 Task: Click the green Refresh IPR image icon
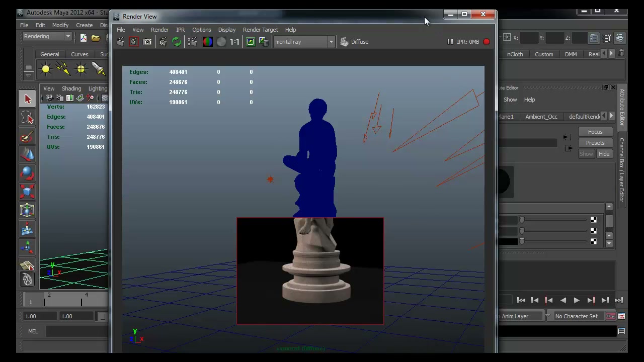tap(177, 42)
